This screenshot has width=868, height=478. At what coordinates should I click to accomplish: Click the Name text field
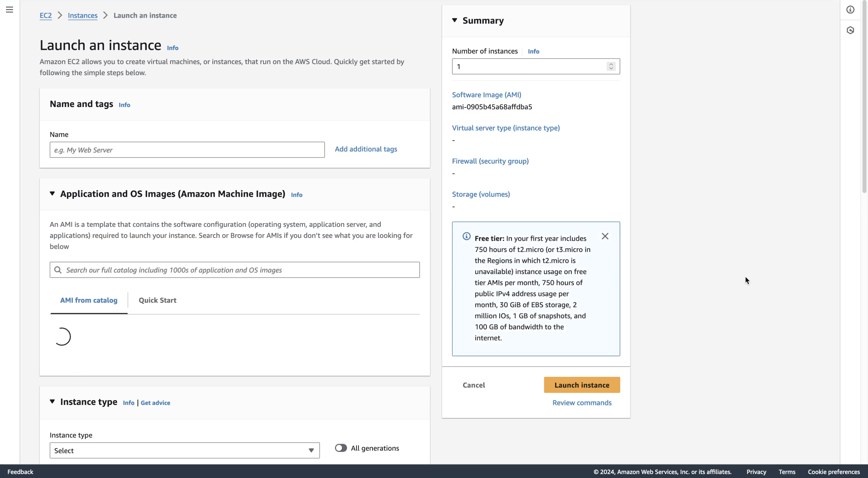[187, 150]
